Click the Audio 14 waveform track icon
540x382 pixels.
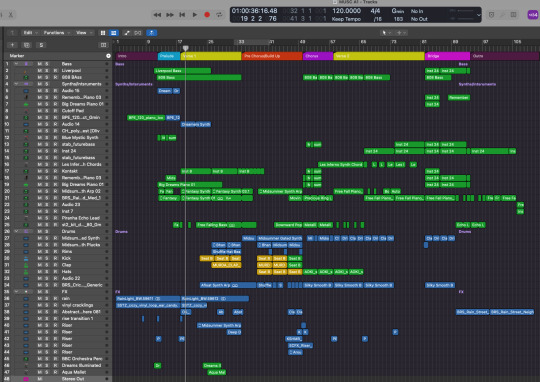click(26, 124)
